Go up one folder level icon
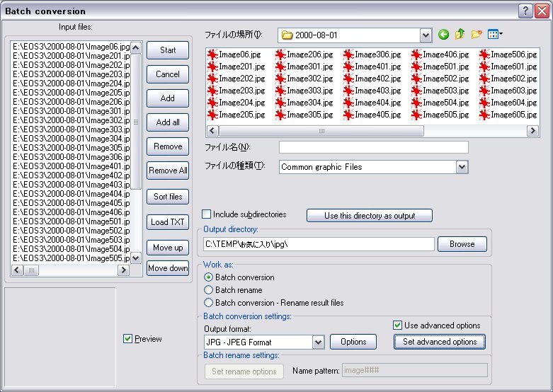 [460, 35]
